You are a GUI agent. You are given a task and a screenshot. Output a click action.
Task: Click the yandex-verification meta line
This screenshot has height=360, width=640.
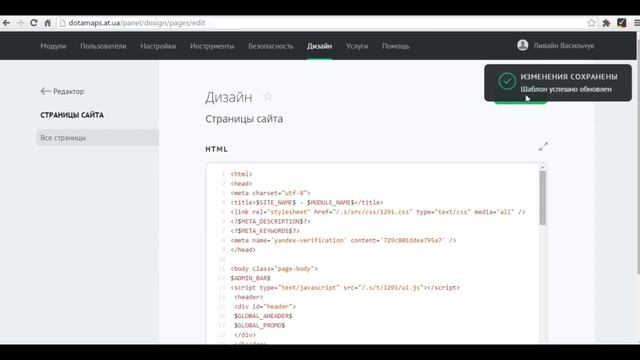coord(343,240)
